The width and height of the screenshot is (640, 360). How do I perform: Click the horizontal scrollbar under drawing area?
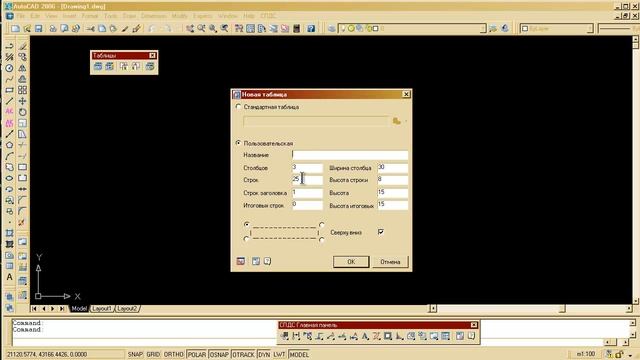coord(531,309)
